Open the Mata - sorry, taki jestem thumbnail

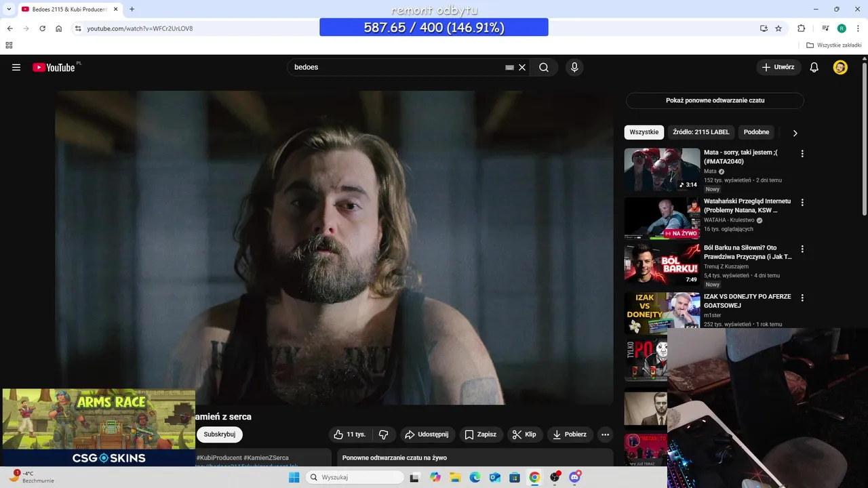tap(662, 169)
